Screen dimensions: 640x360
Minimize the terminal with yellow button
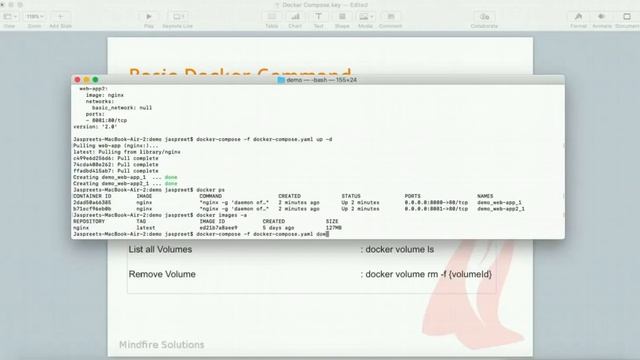(x=87, y=80)
